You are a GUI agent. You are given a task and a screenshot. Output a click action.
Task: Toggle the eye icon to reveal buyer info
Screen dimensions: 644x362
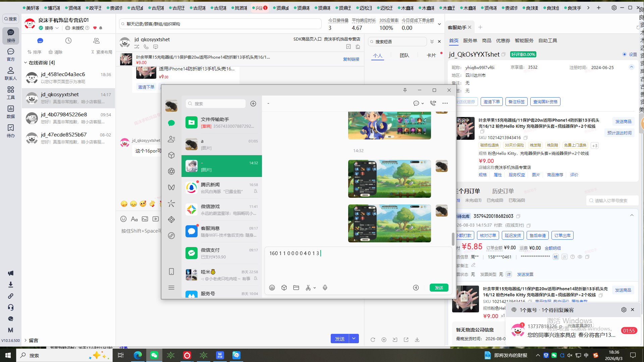[580, 257]
